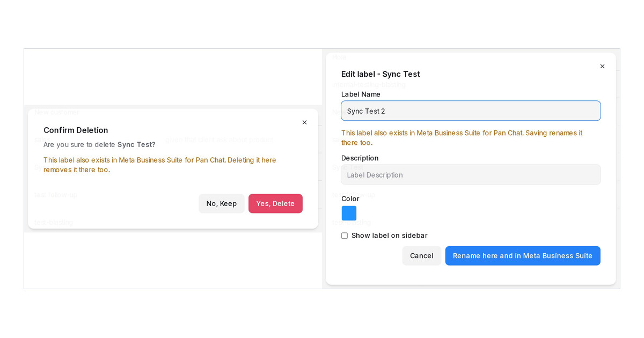Click the warning that saving renames the label
This screenshot has height=338, width=644.
pos(462,138)
